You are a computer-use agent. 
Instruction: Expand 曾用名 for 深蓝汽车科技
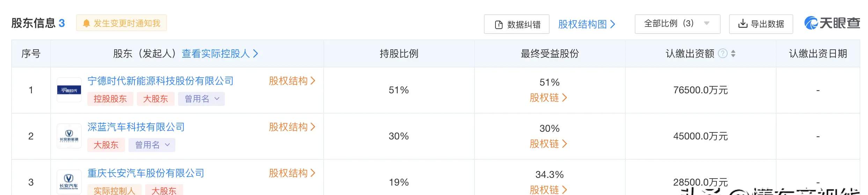pos(152,145)
